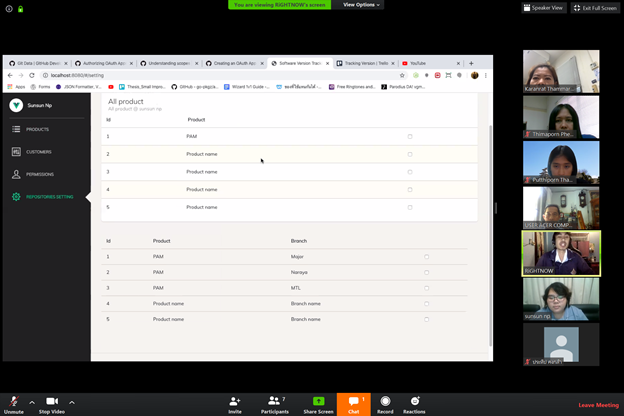Start recording with the Record icon
The image size is (624, 416).
[385, 400]
